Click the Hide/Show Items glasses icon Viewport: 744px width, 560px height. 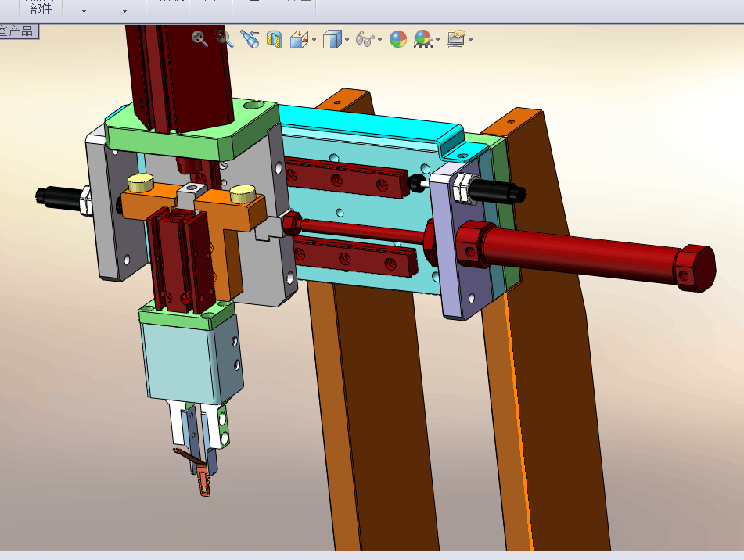pyautogui.click(x=365, y=39)
